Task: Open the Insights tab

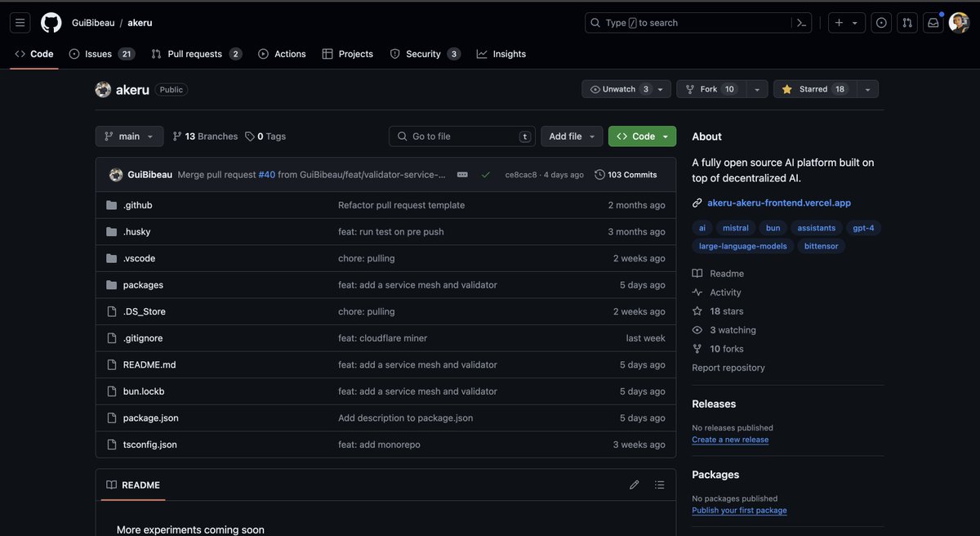Action: 501,54
